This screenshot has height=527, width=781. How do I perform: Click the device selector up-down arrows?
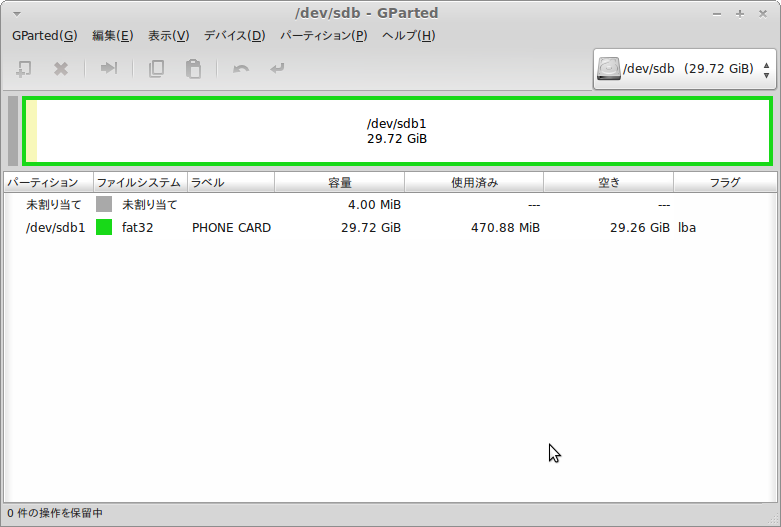[766, 69]
